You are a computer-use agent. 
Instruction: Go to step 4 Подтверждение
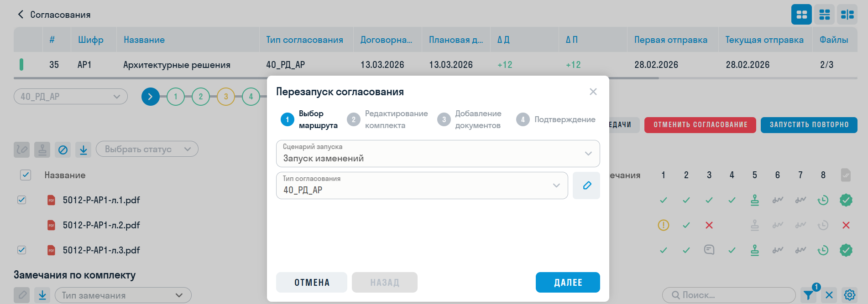tap(556, 119)
